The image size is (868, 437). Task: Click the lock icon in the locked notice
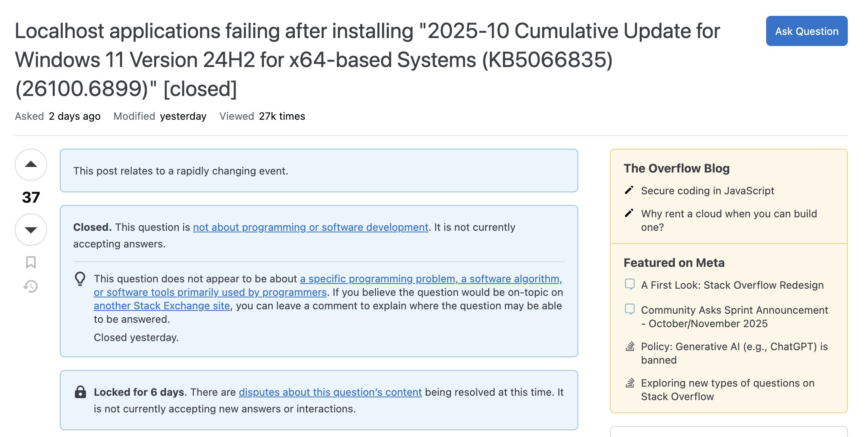80,392
